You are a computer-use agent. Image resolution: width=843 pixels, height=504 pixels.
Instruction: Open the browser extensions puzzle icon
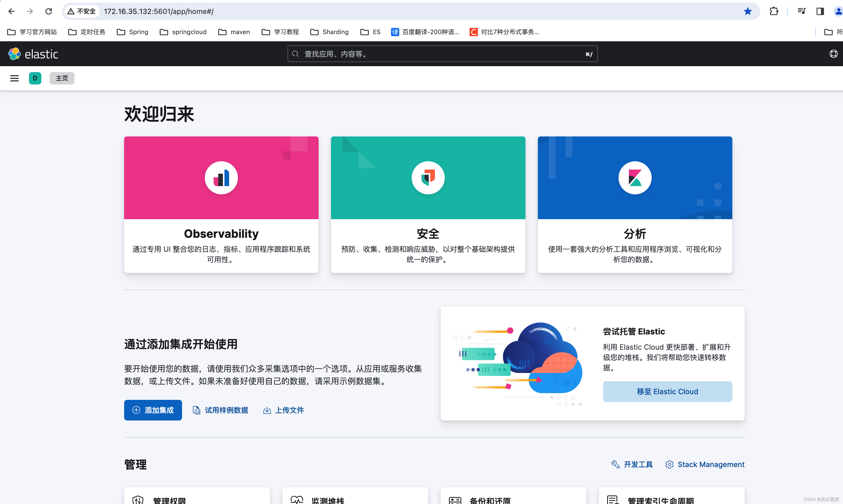click(x=774, y=11)
